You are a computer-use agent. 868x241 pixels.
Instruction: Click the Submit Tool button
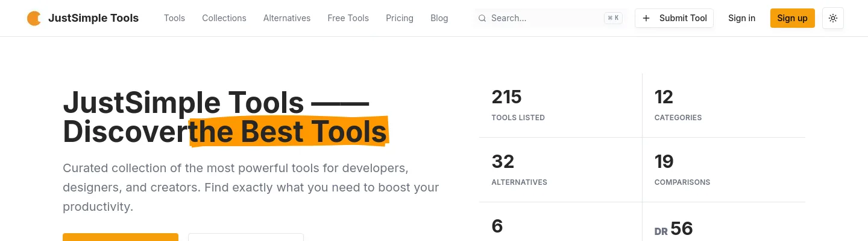[674, 18]
